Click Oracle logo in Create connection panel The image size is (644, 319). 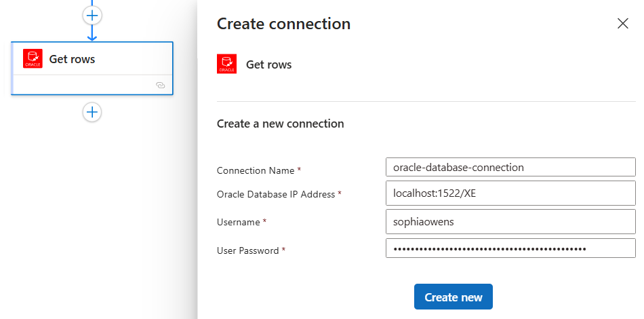coord(226,64)
